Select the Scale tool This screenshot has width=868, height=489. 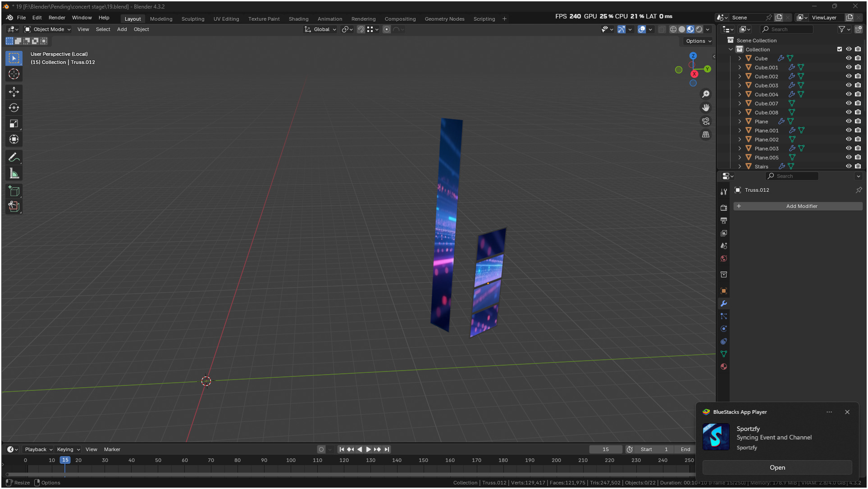click(x=14, y=123)
